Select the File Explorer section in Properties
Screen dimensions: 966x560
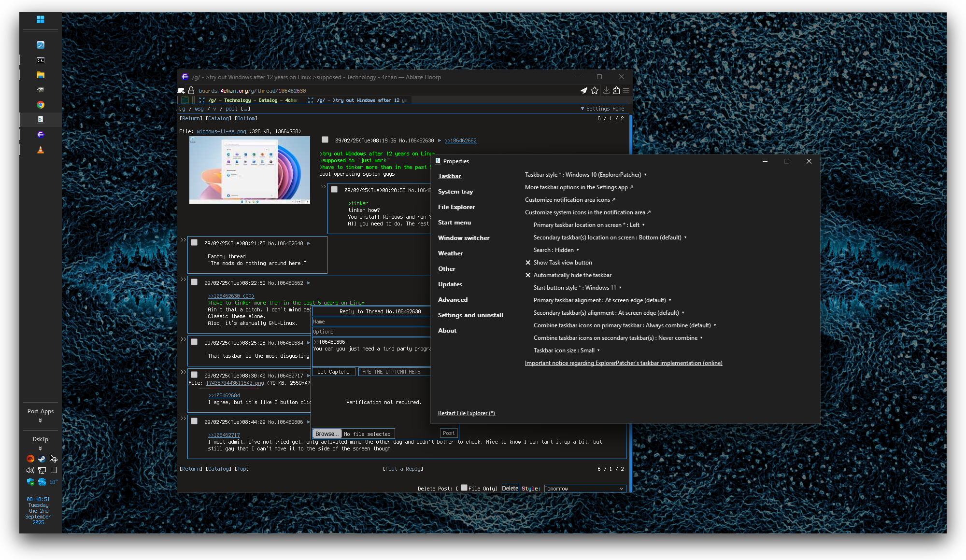coord(456,207)
